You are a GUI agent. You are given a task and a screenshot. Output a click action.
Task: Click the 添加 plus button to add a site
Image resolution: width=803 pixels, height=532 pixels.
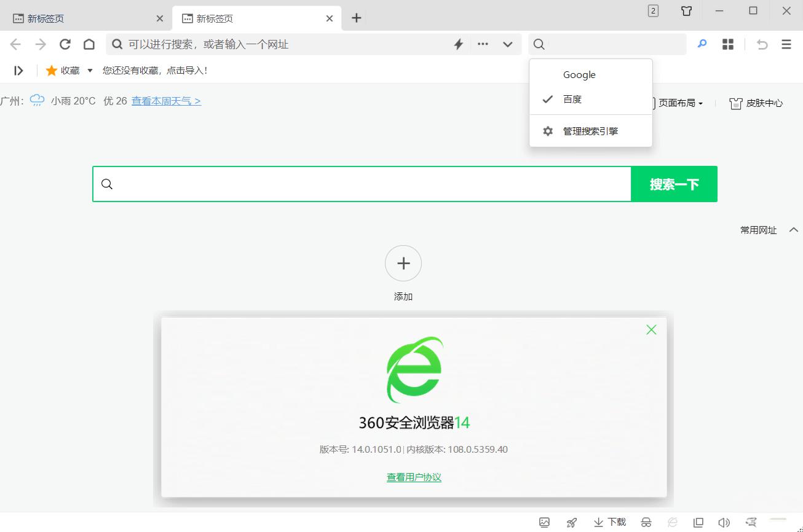point(403,263)
